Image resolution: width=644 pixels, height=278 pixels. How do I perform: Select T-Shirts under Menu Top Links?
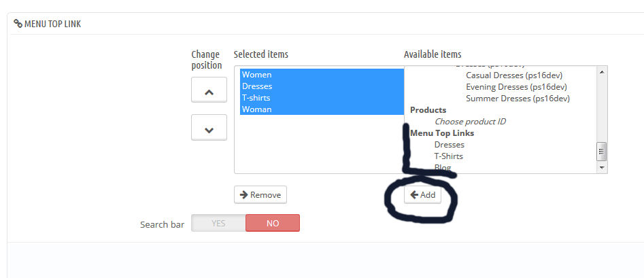click(448, 156)
